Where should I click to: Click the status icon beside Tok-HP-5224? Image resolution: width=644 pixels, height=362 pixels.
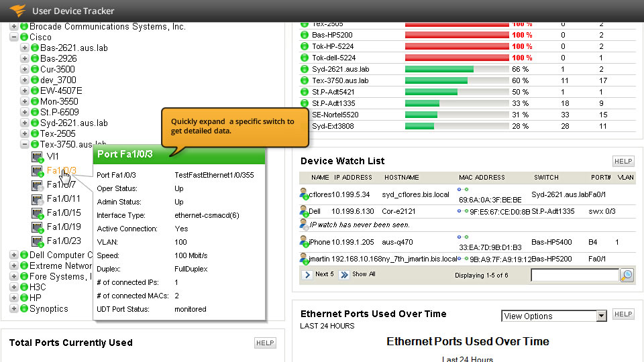click(x=305, y=46)
